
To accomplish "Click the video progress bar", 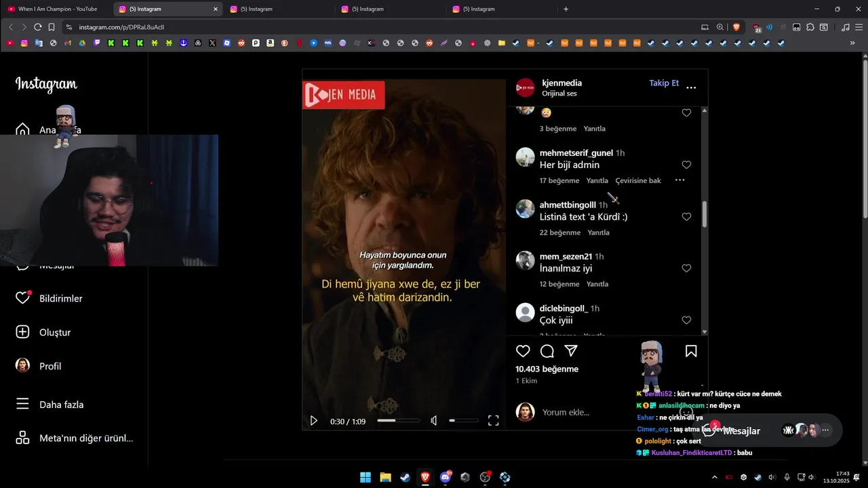I will pos(398,421).
